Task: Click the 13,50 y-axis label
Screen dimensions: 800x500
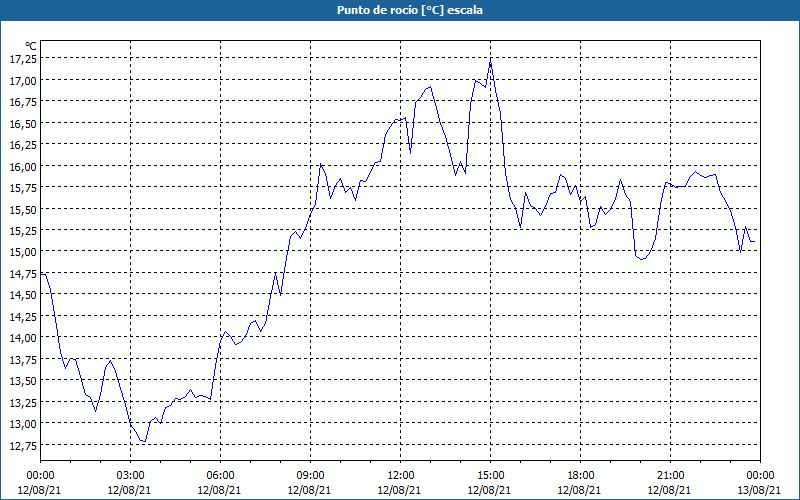Action: [23, 381]
